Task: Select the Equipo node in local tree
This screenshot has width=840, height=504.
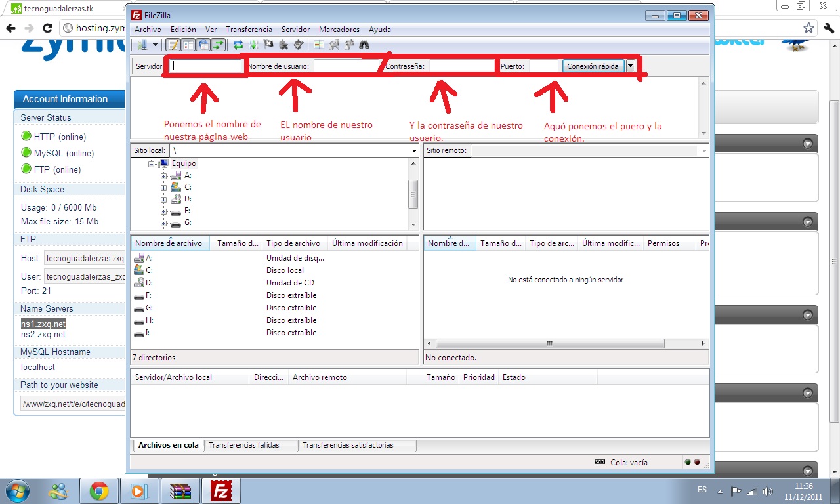Action: (184, 163)
